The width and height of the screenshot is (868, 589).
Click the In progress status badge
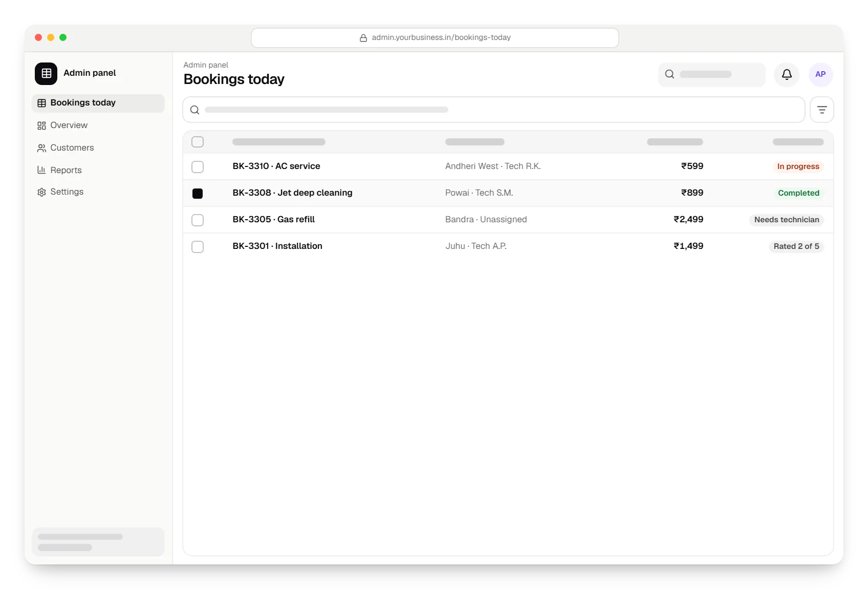[798, 166]
